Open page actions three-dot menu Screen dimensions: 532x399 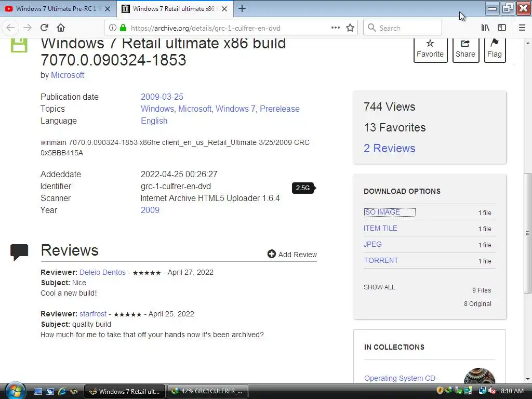tap(335, 28)
